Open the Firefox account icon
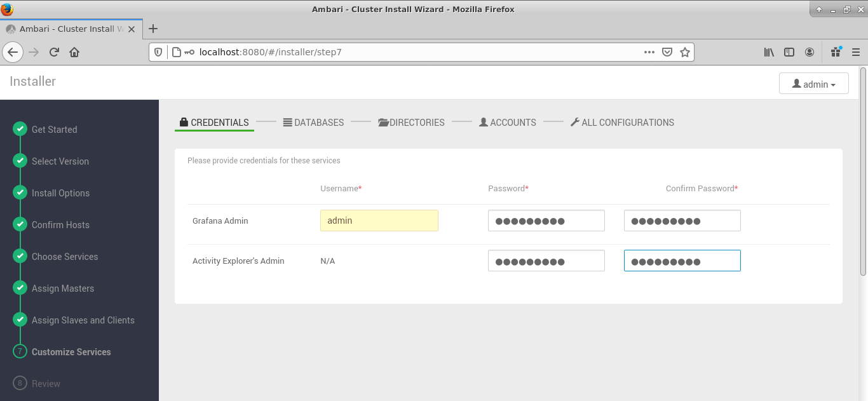Image resolution: width=868 pixels, height=401 pixels. click(810, 52)
